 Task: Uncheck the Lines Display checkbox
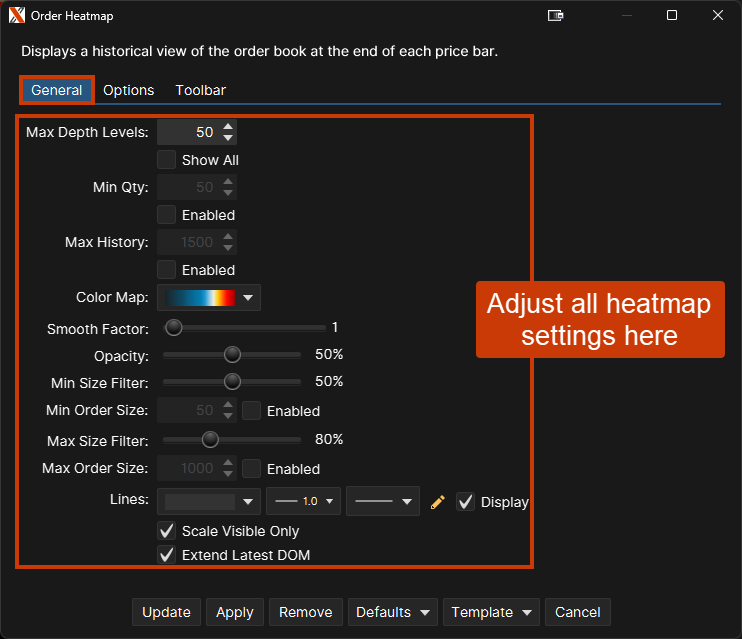click(466, 502)
